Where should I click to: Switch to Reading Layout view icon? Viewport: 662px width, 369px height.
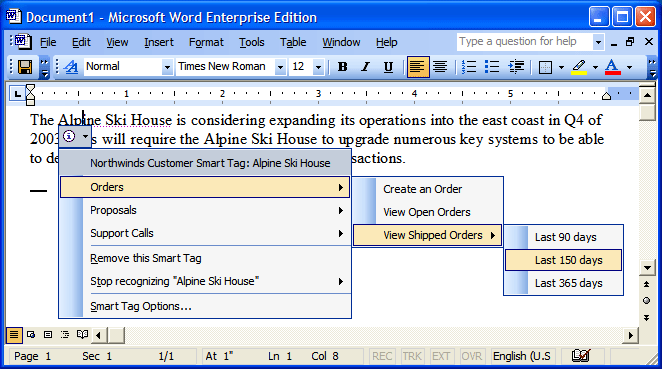82,335
